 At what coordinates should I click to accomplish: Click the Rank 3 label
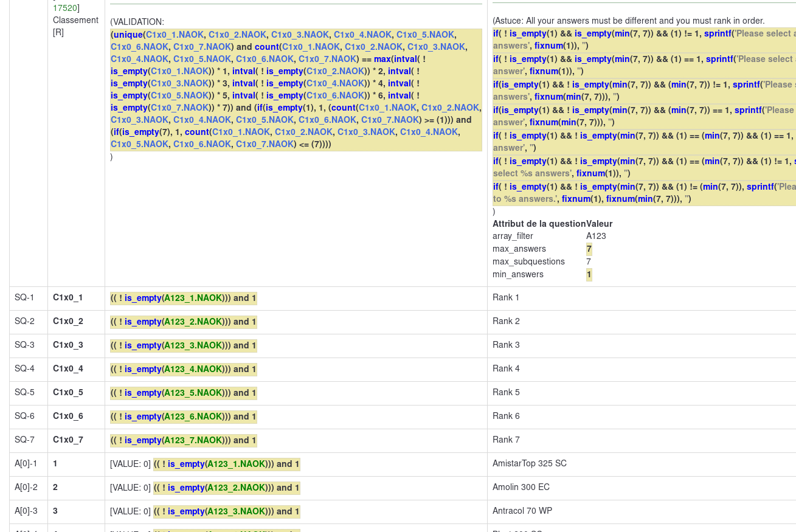(x=506, y=345)
